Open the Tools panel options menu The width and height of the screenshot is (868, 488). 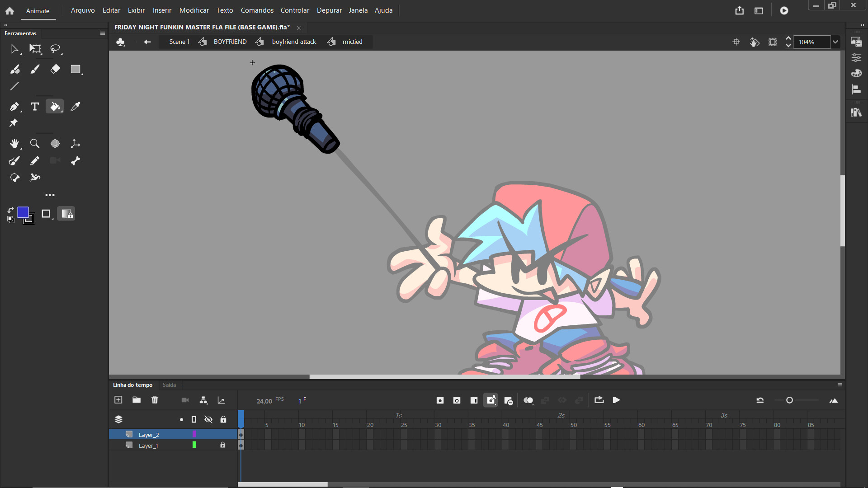[102, 33]
